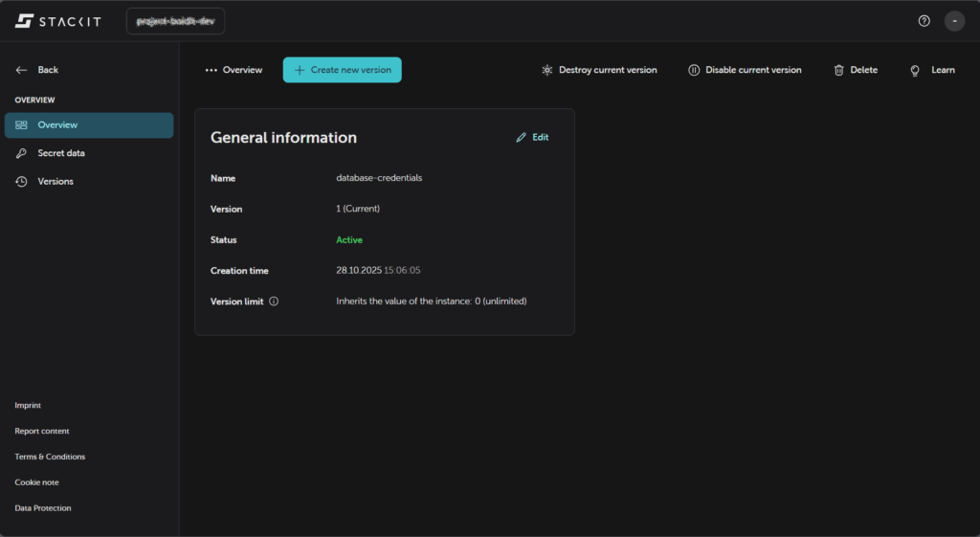Click Destroy current version
980x537 pixels.
pyautogui.click(x=599, y=70)
